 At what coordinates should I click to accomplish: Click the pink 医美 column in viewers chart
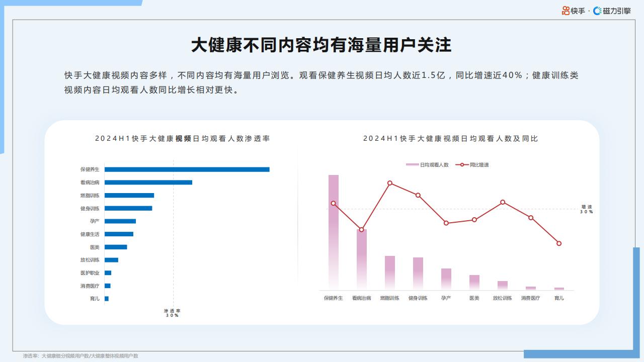(x=474, y=283)
